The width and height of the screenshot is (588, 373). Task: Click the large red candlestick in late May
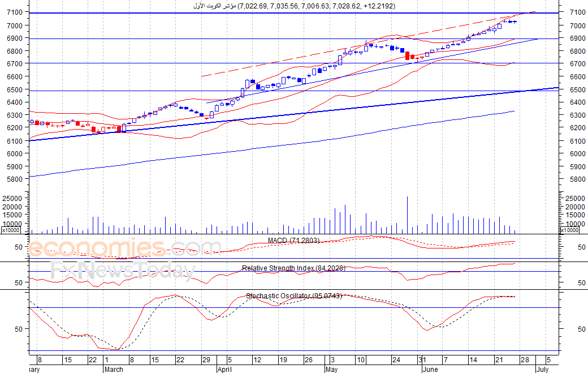tap(407, 56)
